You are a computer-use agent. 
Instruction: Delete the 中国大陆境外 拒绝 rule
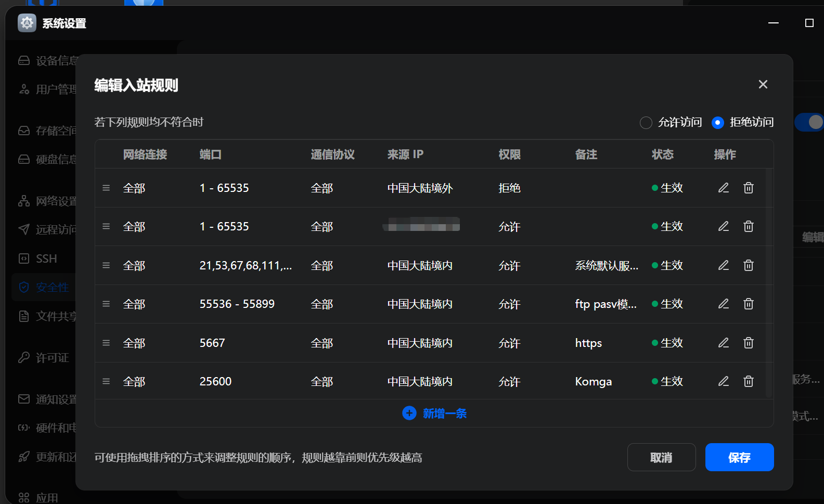[749, 188]
